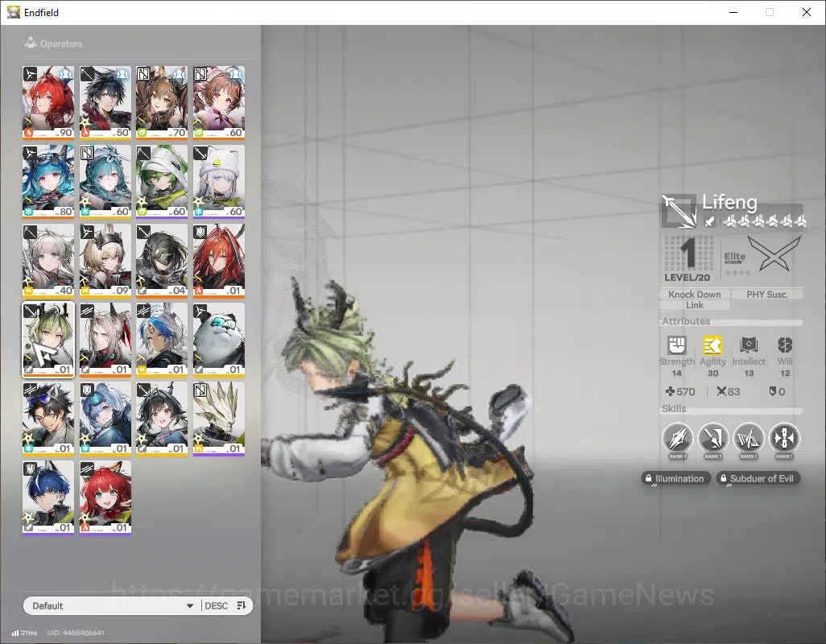Open the zigzag triangles skill icon

(749, 438)
